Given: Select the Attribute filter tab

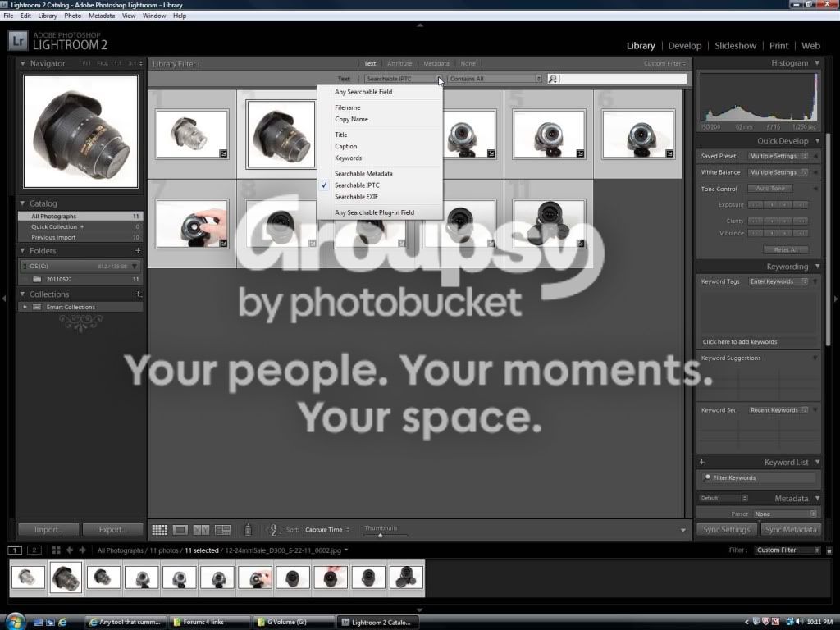Looking at the screenshot, I should pos(399,64).
